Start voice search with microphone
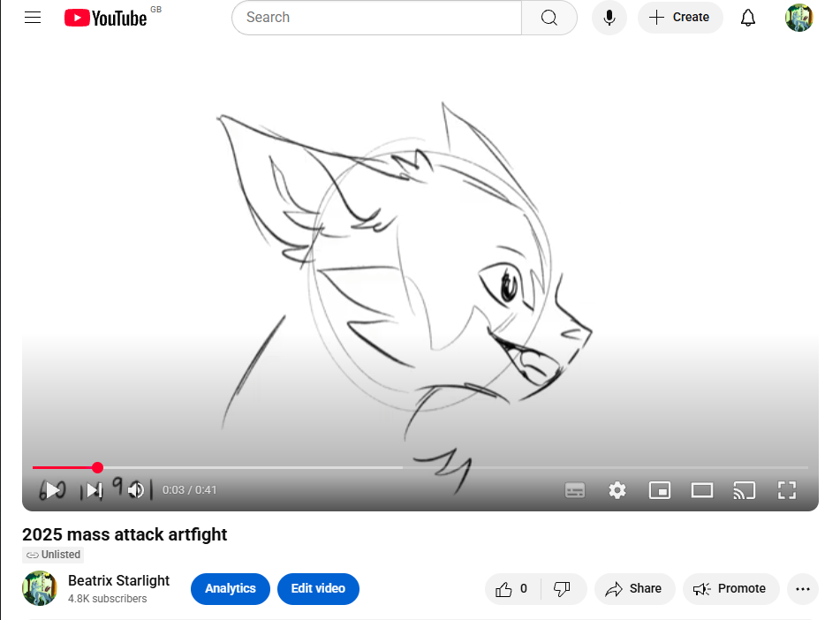 609,18
